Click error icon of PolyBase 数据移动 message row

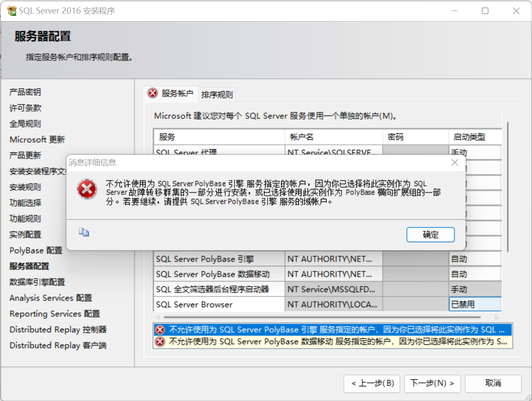click(160, 341)
